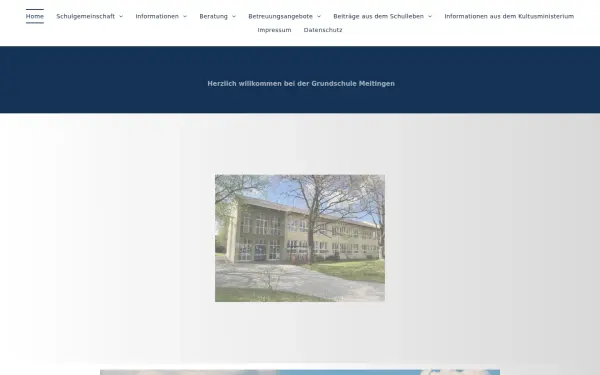Open the Home menu item
This screenshot has height=375, width=600.
(34, 16)
